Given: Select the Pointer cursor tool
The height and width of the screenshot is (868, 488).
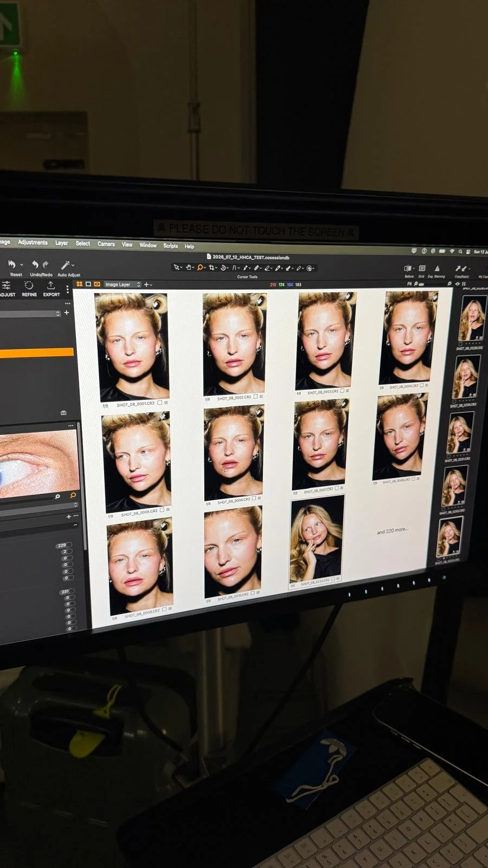Looking at the screenshot, I should coord(176,267).
